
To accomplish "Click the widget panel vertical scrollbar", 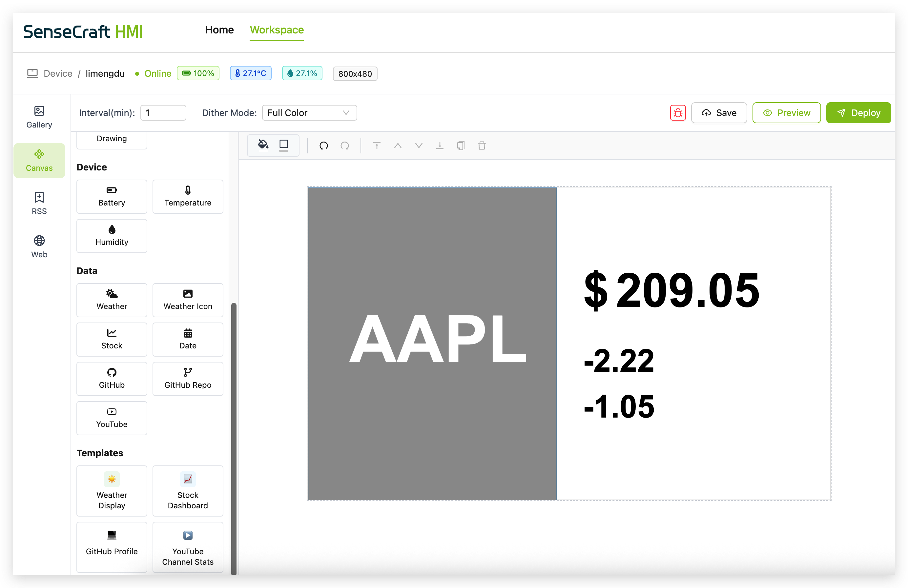I will (234, 438).
